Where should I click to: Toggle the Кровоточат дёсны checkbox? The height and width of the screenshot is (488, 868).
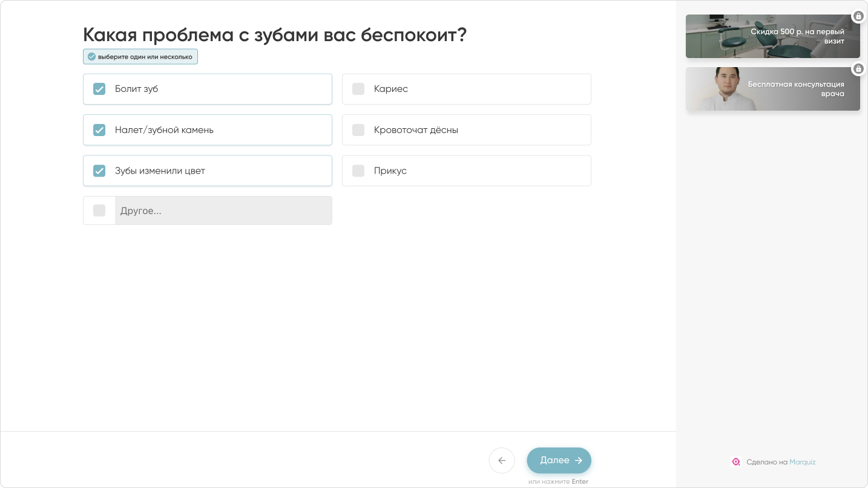pos(466,129)
